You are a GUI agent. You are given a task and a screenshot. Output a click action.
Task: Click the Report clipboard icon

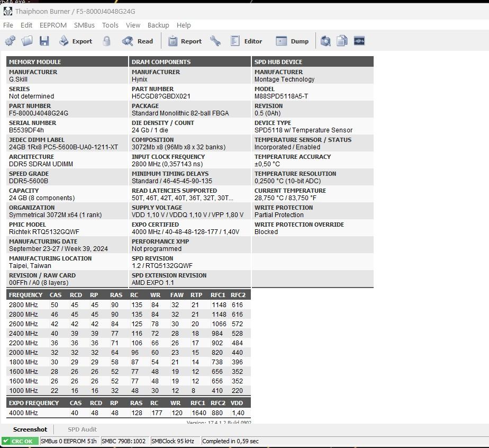(173, 41)
